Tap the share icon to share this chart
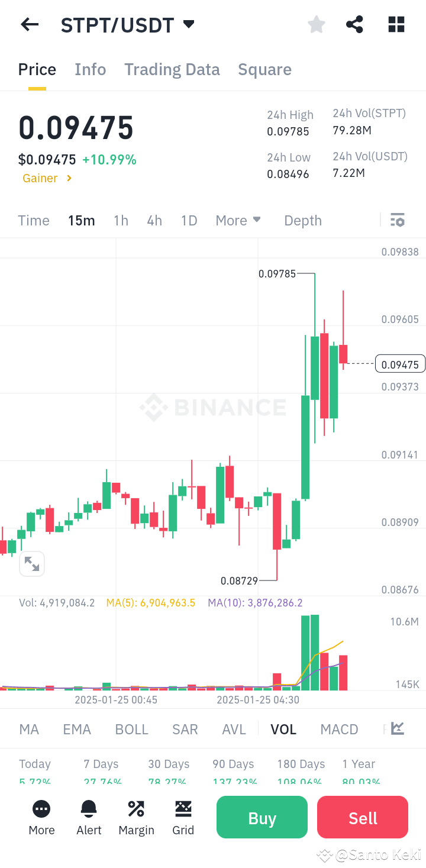Screen dimensions: 426x868 point(354,24)
